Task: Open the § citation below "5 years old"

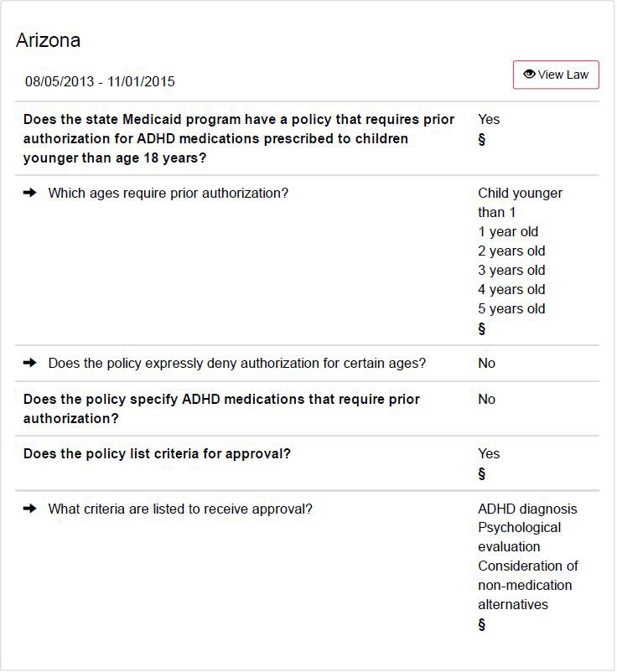Action: (482, 328)
